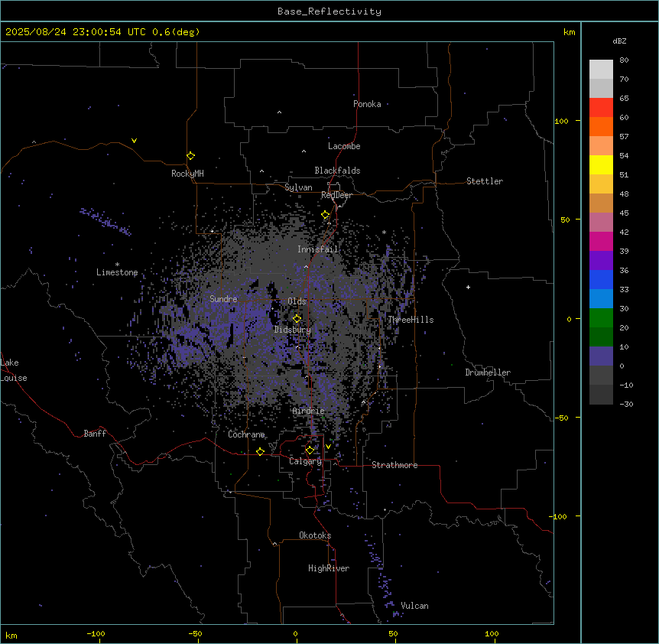
Task: Click the yellow diamond marker above Calgary label
Action: pos(310,450)
